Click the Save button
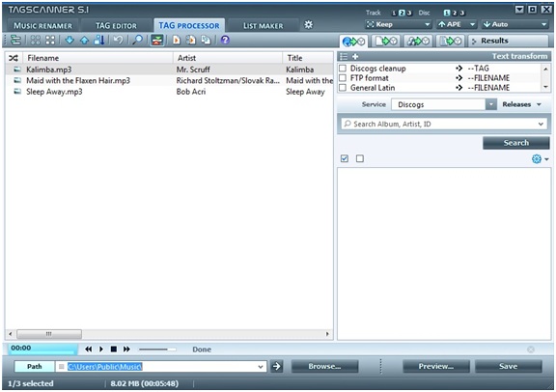Screen dimensions: 556x392 (508, 366)
